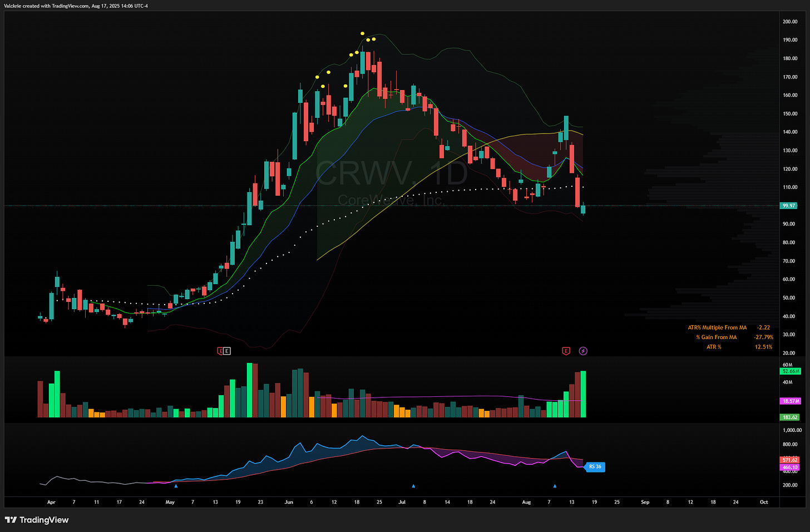810x532 pixels.
Task: Click the '% Gain From MA' text
Action: (x=717, y=337)
